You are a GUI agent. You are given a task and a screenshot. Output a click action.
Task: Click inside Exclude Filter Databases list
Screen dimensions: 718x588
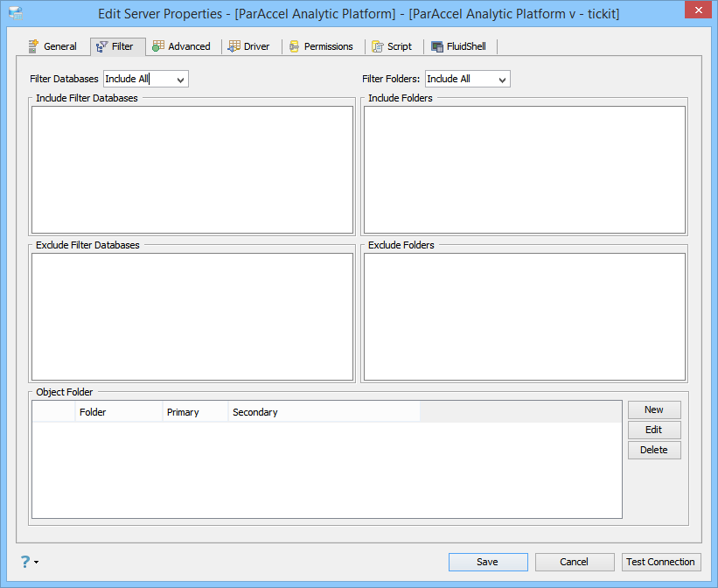click(x=192, y=317)
